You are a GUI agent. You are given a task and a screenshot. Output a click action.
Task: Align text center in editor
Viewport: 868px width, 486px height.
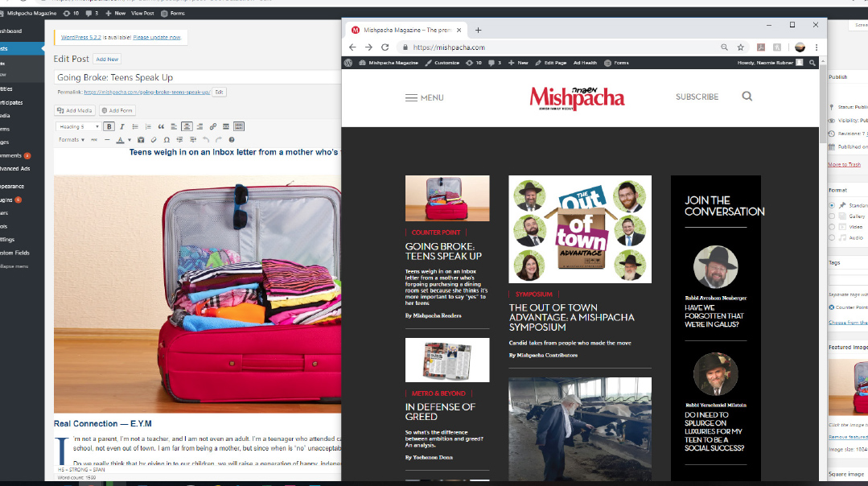pyautogui.click(x=187, y=127)
